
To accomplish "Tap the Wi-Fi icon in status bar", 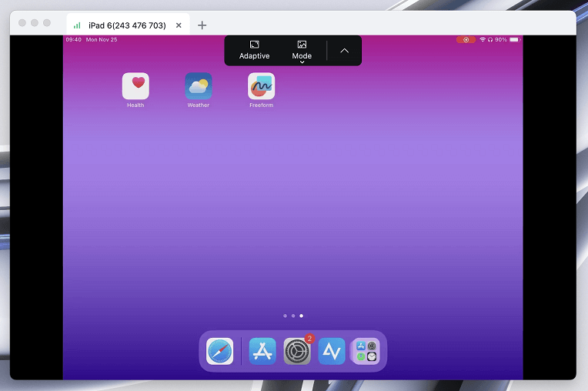I will pos(483,39).
